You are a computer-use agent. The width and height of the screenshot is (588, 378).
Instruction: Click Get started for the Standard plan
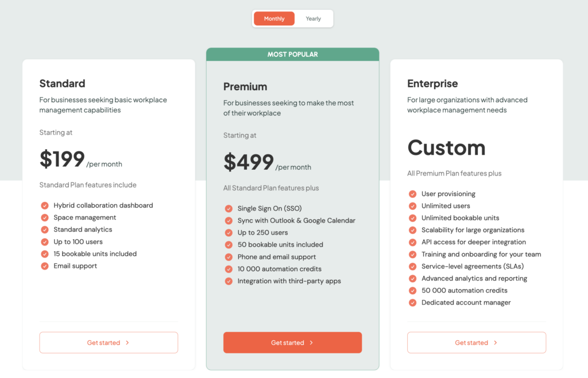tap(108, 342)
